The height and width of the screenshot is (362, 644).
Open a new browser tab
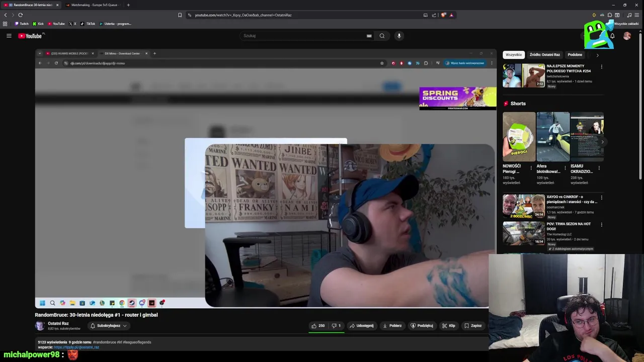(128, 5)
